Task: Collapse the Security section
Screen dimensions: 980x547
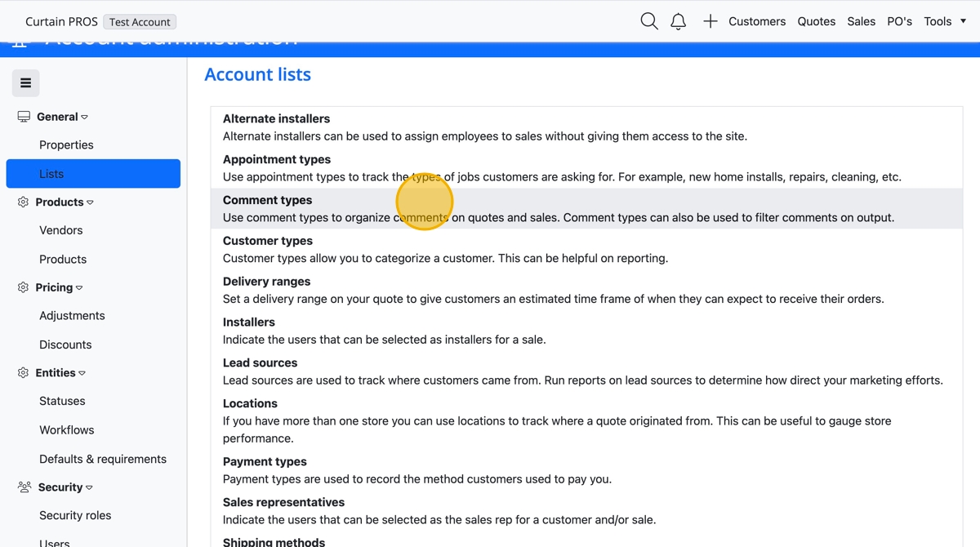Action: pyautogui.click(x=65, y=487)
